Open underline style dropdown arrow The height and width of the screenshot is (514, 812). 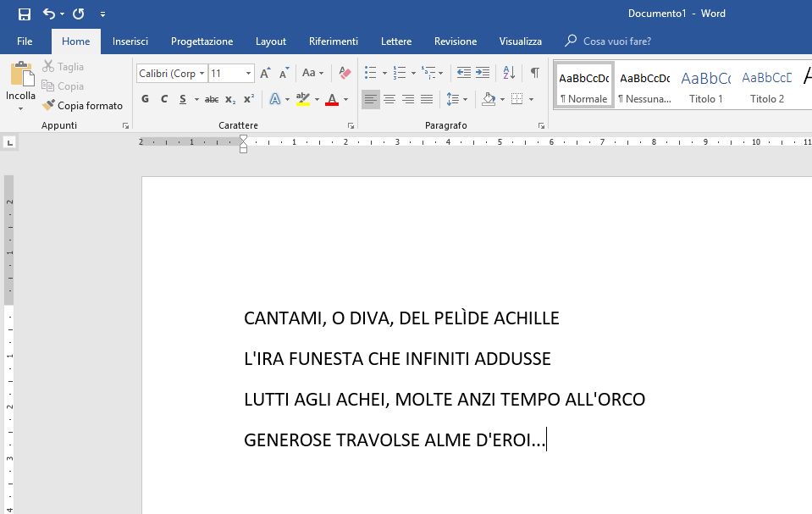196,99
